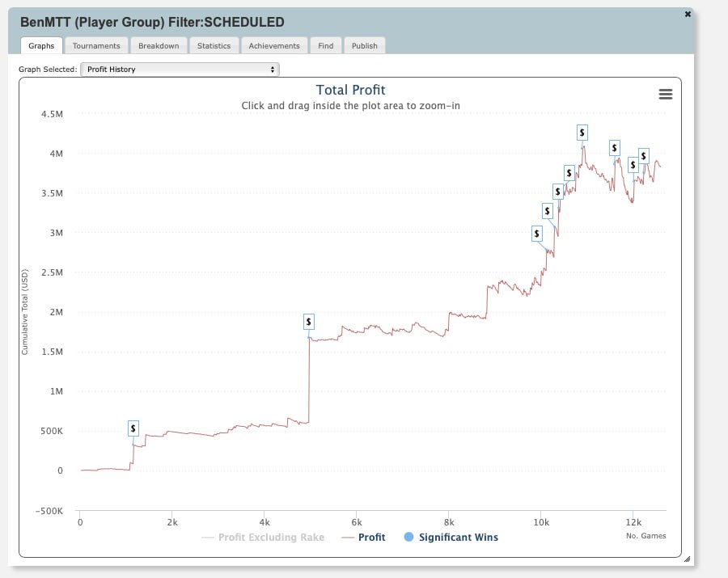This screenshot has height=578, width=728.
Task: Open the Graph Selected dropdown
Action: pos(180,70)
